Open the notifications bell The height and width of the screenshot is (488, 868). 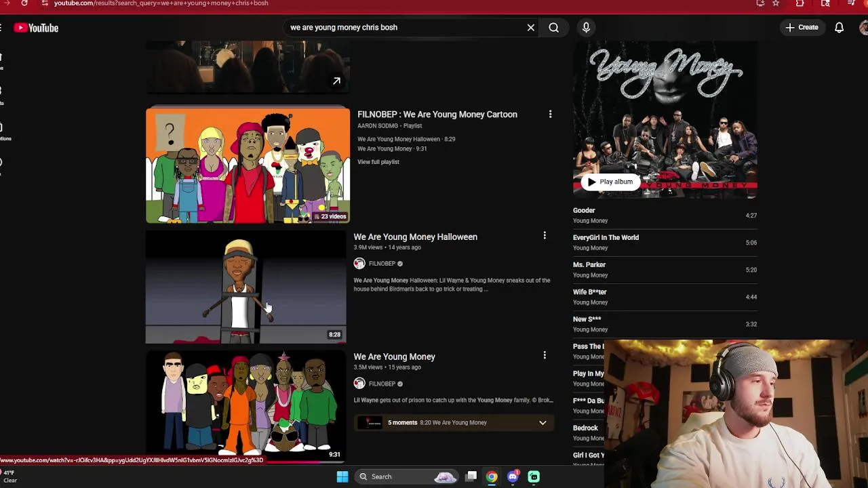(839, 28)
